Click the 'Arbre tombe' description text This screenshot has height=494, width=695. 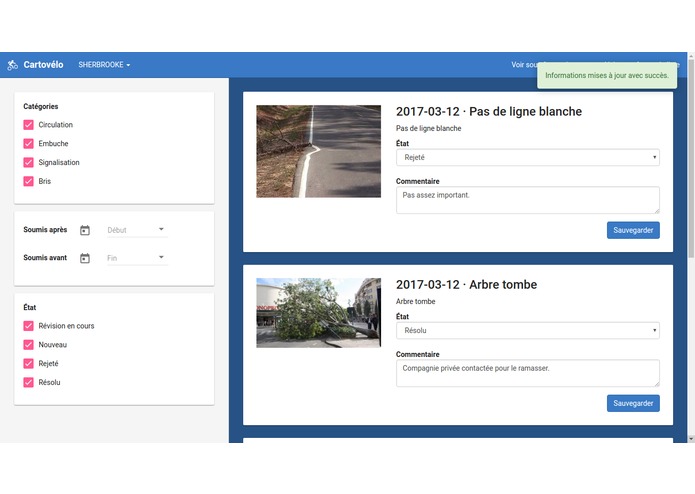click(x=415, y=302)
